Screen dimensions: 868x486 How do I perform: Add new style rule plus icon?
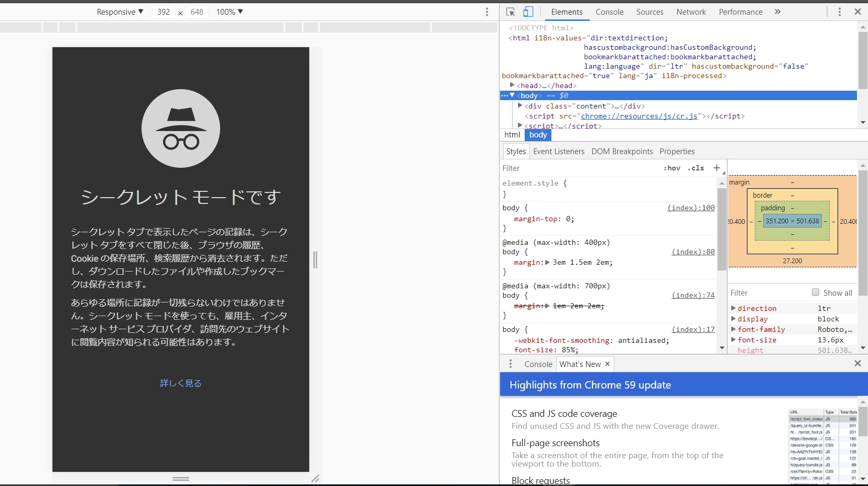point(717,168)
